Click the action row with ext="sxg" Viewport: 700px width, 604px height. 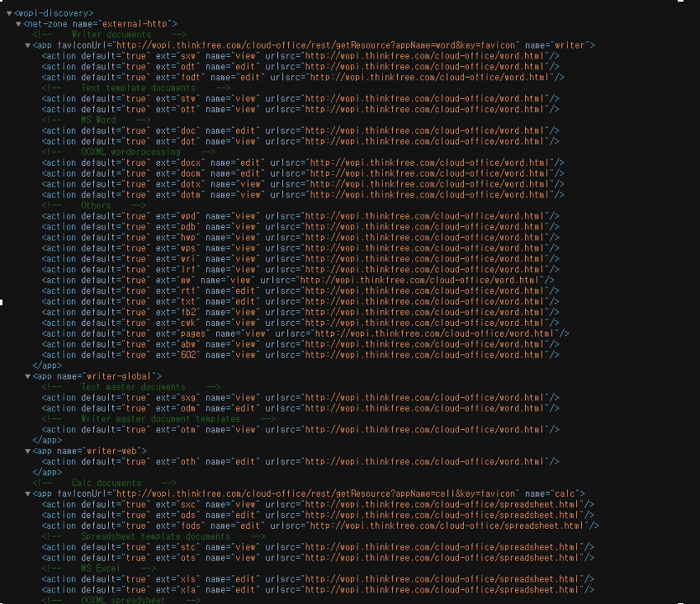point(300,399)
